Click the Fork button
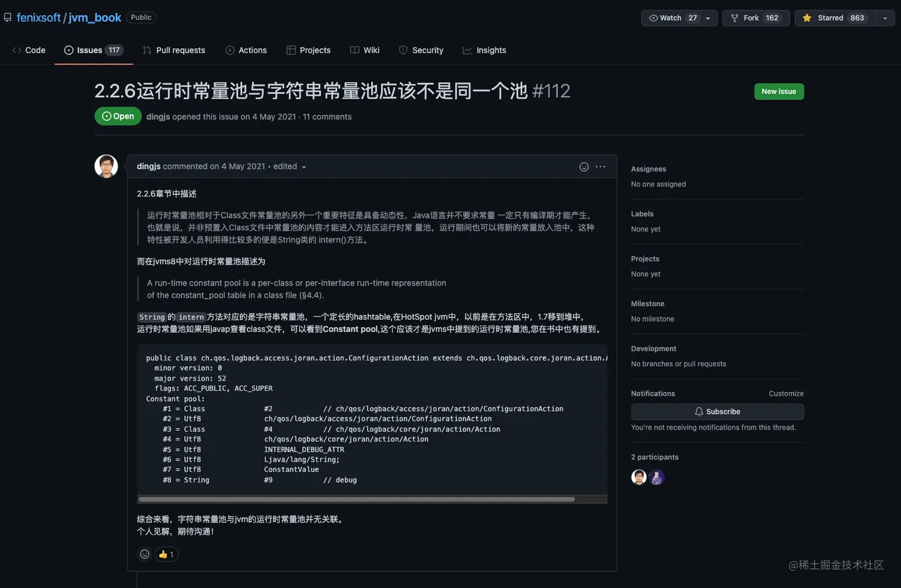Screen dimensions: 901x588 tap(756, 18)
